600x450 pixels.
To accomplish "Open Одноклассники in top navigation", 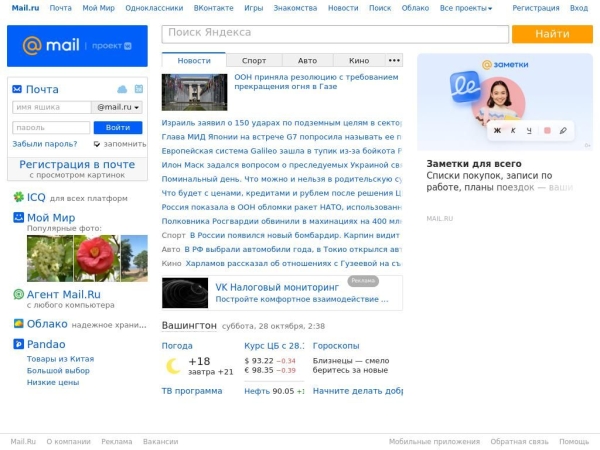I will coord(154,8).
